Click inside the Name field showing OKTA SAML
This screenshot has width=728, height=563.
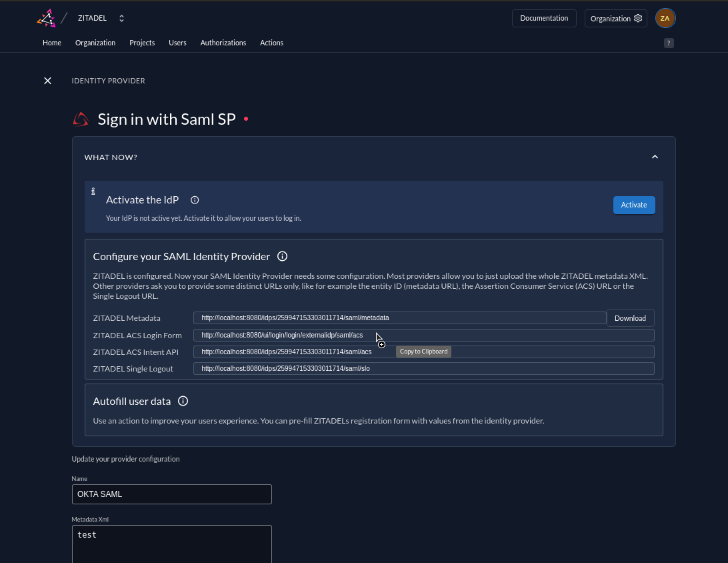pos(171,494)
